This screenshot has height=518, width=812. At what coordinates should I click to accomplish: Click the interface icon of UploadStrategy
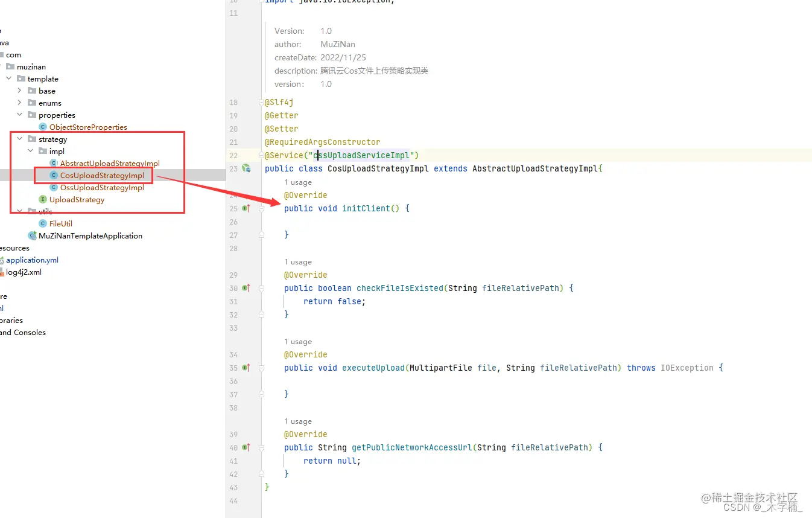(43, 199)
